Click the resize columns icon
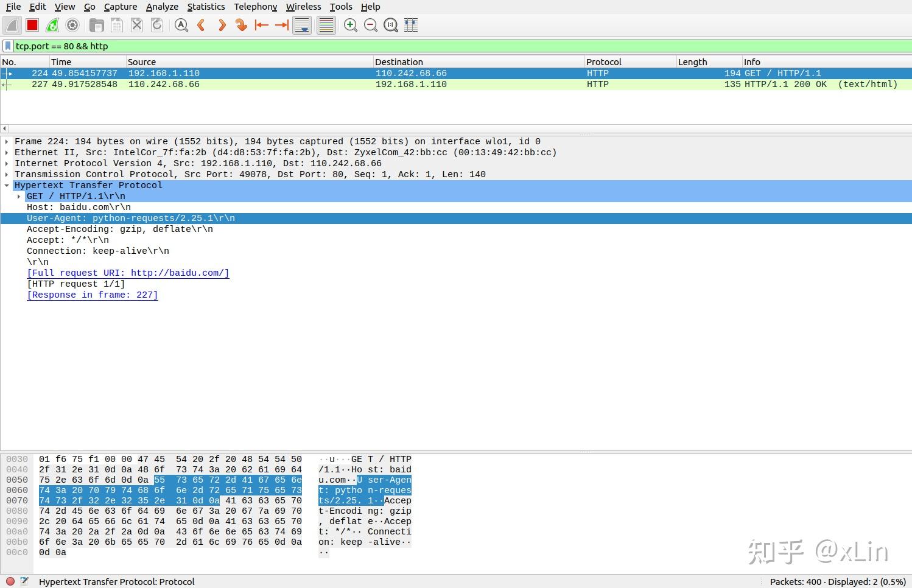This screenshot has width=912, height=588. (411, 25)
